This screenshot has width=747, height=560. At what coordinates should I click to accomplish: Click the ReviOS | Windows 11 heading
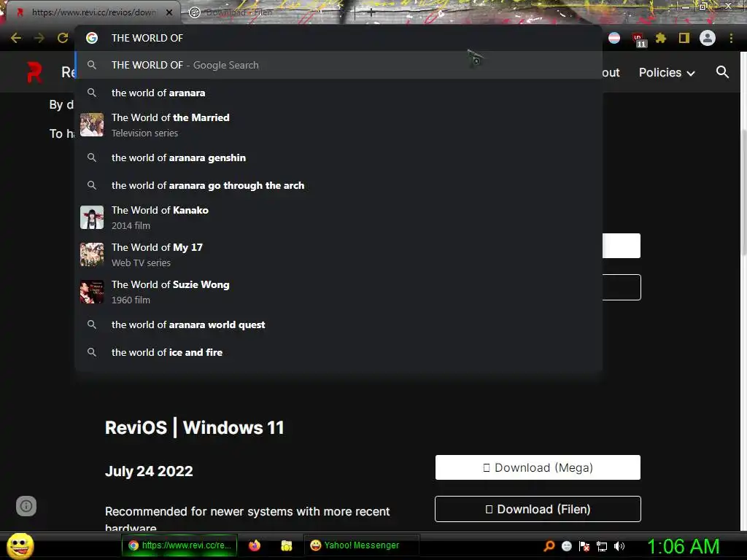(x=194, y=427)
